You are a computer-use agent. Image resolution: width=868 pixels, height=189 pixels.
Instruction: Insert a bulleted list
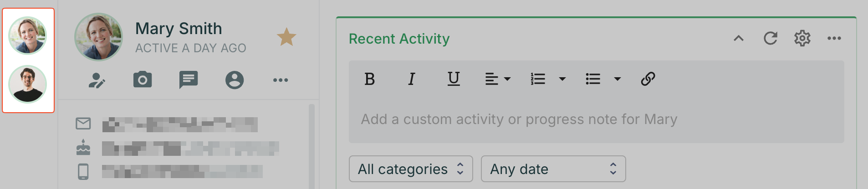coord(592,79)
